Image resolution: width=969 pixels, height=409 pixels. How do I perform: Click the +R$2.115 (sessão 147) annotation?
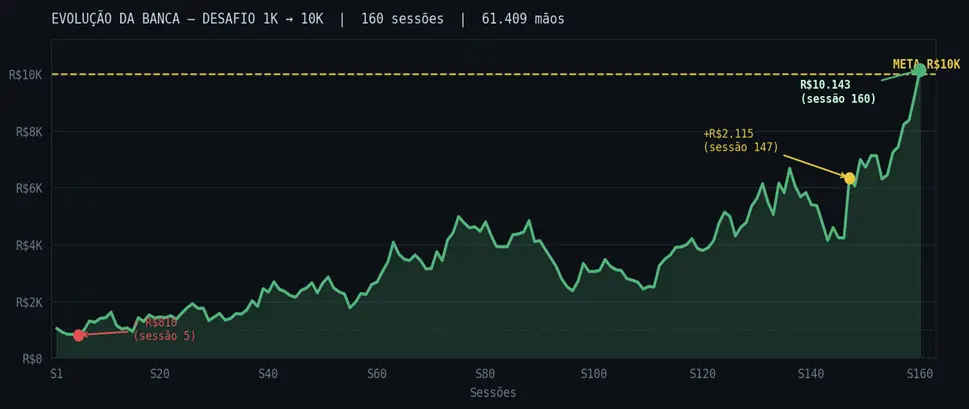[x=741, y=140]
